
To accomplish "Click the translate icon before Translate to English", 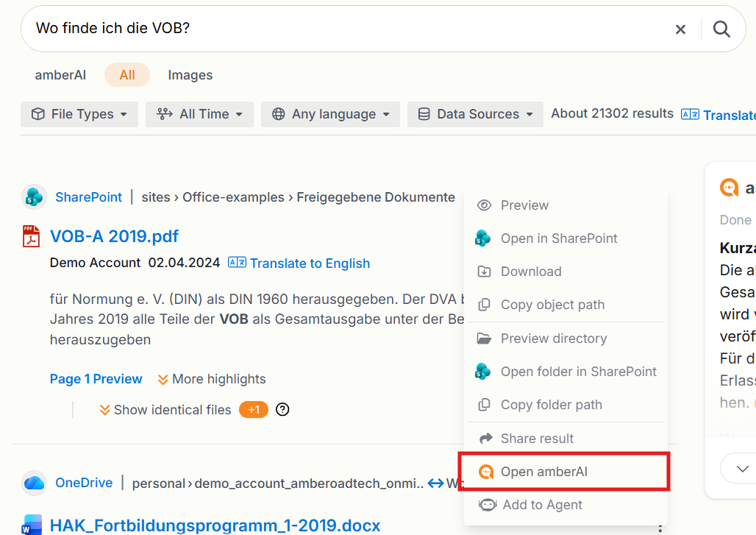I will tap(237, 263).
